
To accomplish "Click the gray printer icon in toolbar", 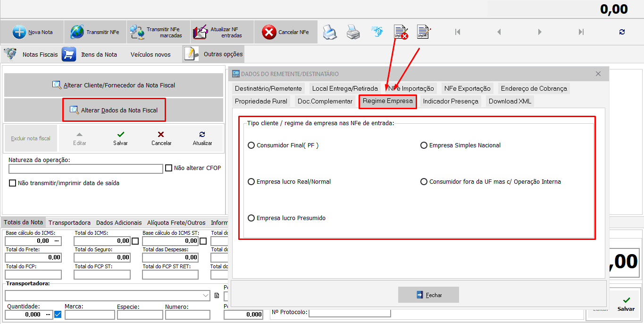I will click(353, 32).
